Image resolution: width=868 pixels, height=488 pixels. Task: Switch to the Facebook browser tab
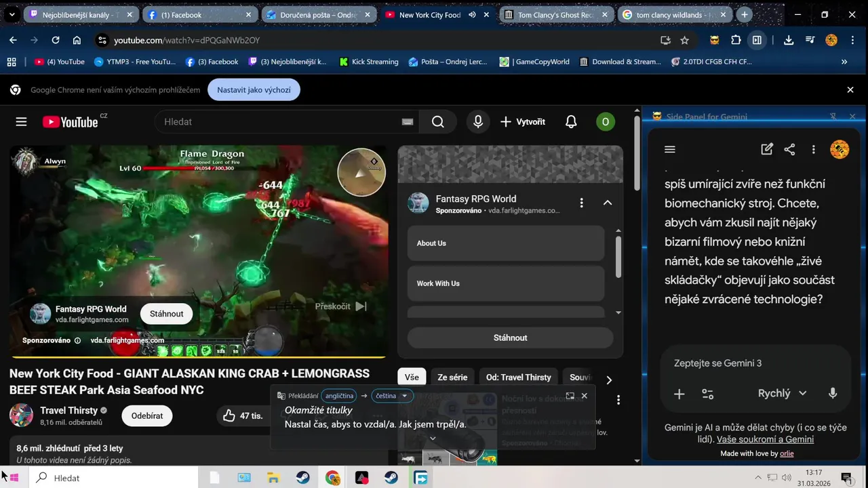(199, 14)
